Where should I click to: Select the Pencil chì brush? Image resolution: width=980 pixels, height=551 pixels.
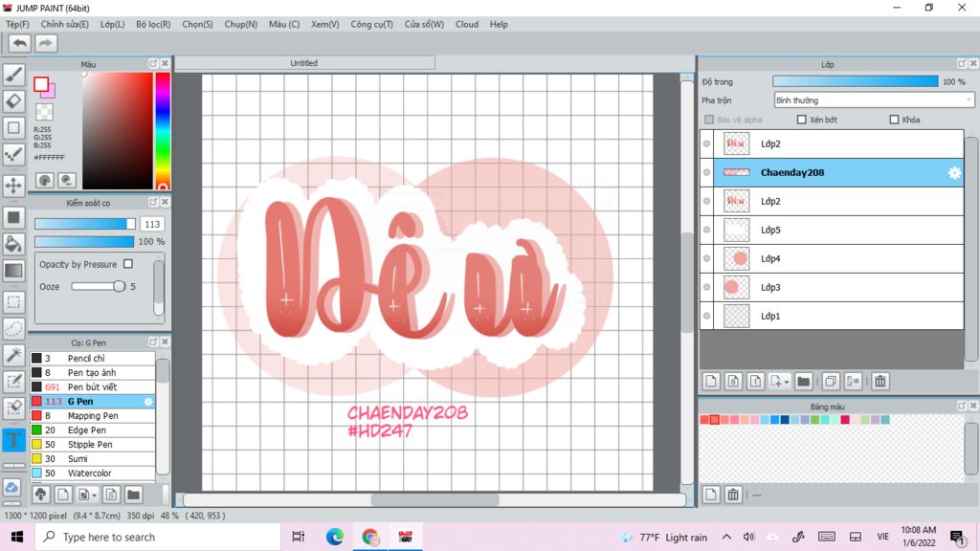[93, 359]
